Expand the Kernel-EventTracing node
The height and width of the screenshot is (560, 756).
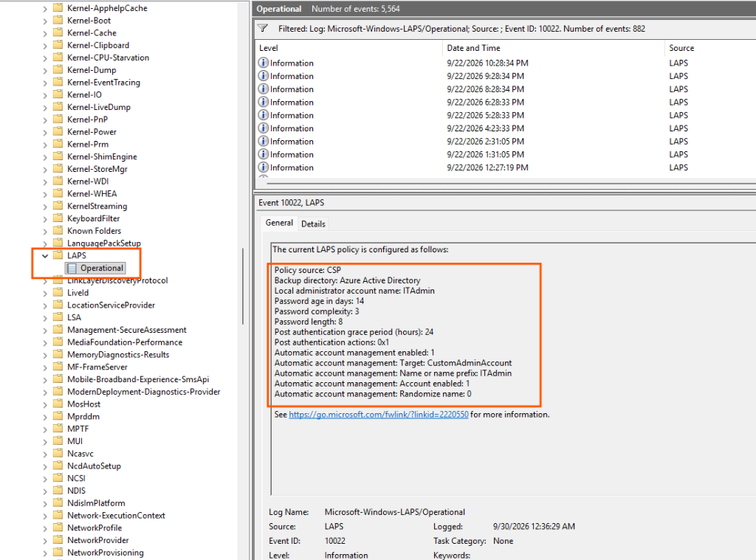[45, 83]
